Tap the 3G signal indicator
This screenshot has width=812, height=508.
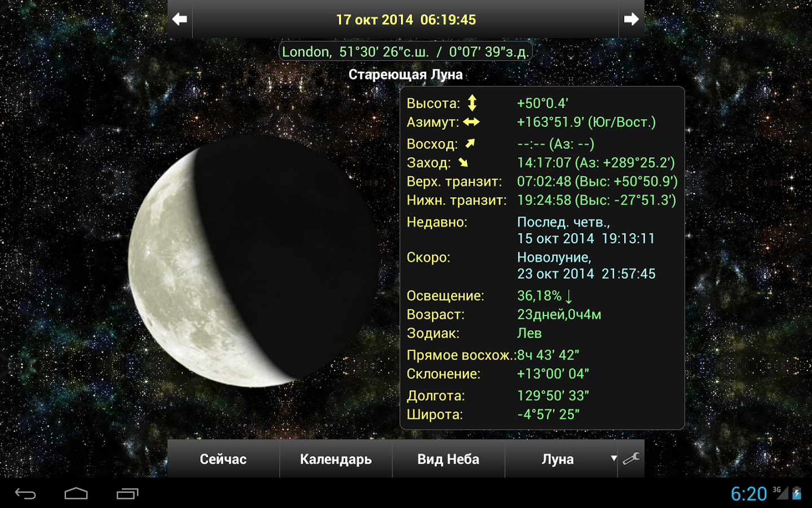point(780,493)
